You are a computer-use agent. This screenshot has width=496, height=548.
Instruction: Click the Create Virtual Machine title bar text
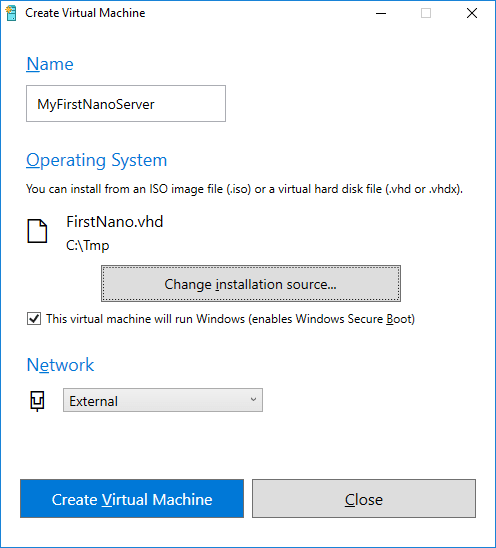coord(85,13)
